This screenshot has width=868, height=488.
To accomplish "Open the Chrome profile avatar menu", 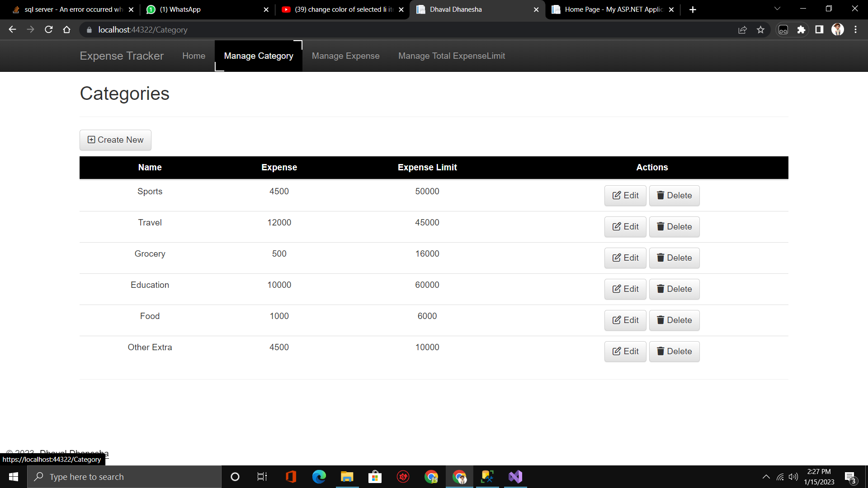I will 837,29.
